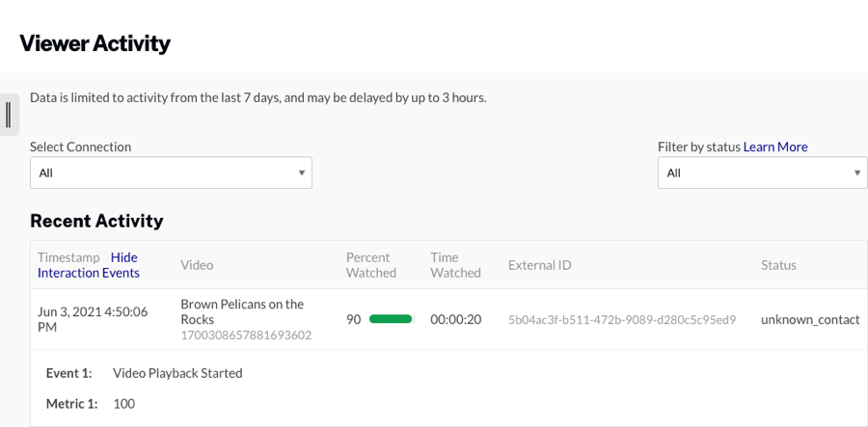The image size is (868, 427).
Task: Click the Video column header
Action: pos(197,265)
